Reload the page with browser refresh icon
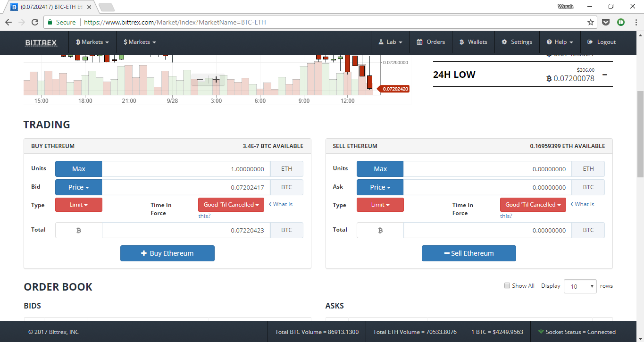The height and width of the screenshot is (342, 644). pos(34,22)
